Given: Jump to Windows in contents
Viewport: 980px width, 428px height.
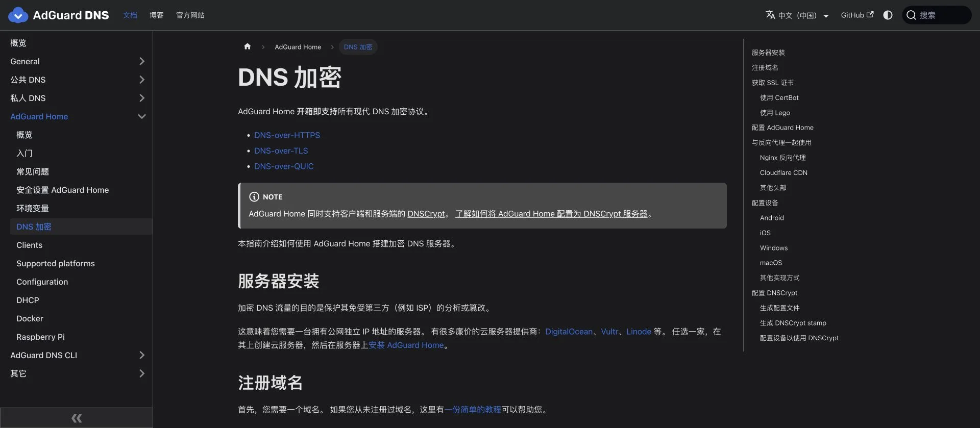Looking at the screenshot, I should click(x=774, y=248).
